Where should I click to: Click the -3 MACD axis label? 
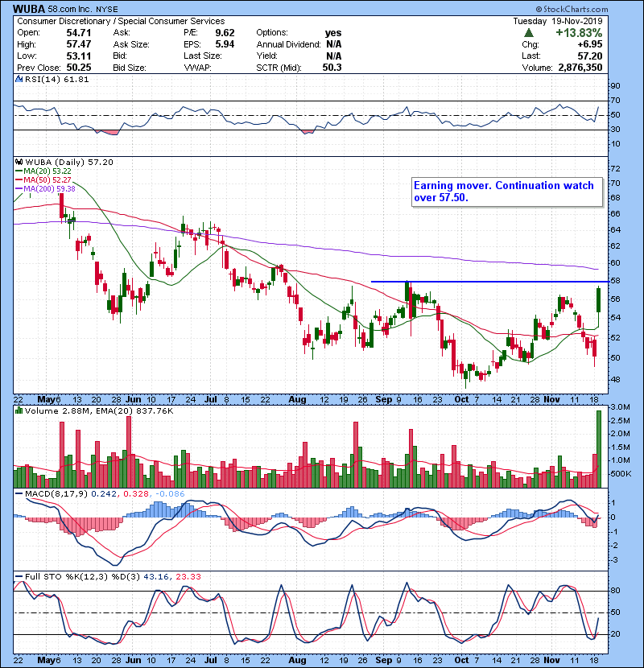pyautogui.click(x=614, y=560)
